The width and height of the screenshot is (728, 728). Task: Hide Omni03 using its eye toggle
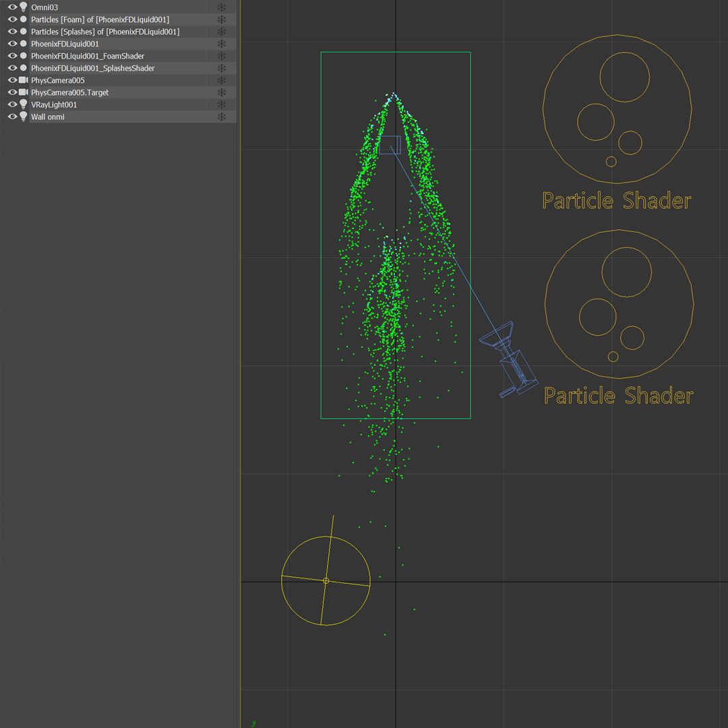(x=11, y=7)
